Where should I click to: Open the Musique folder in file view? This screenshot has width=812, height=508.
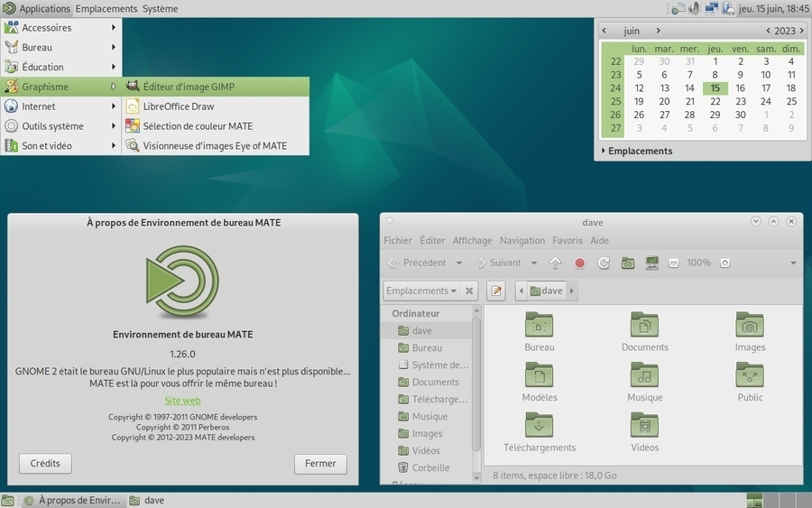(x=645, y=383)
